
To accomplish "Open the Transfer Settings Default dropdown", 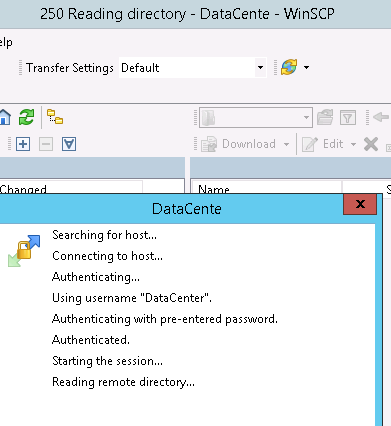I will pos(193,68).
